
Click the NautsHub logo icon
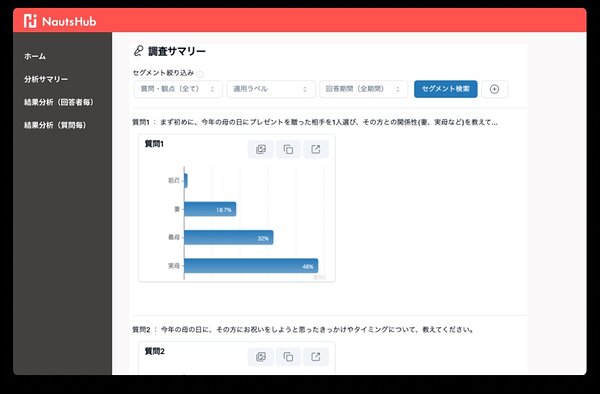point(30,21)
